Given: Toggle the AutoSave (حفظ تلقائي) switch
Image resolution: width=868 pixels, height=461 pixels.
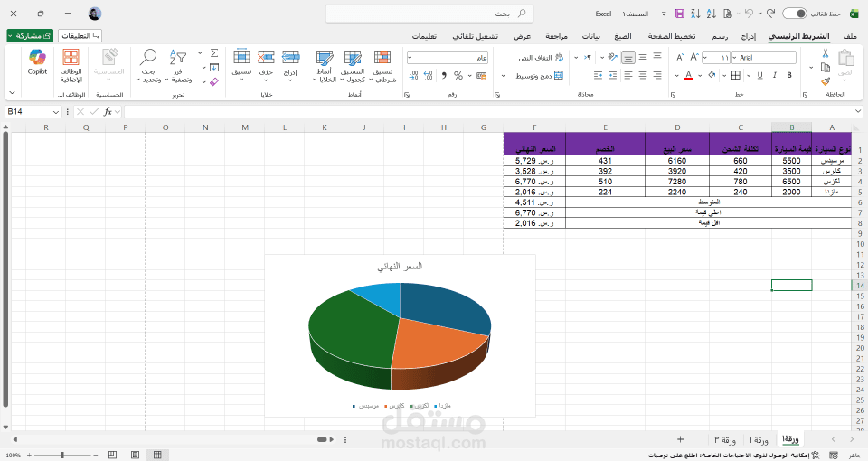Looking at the screenshot, I should pyautogui.click(x=795, y=14).
